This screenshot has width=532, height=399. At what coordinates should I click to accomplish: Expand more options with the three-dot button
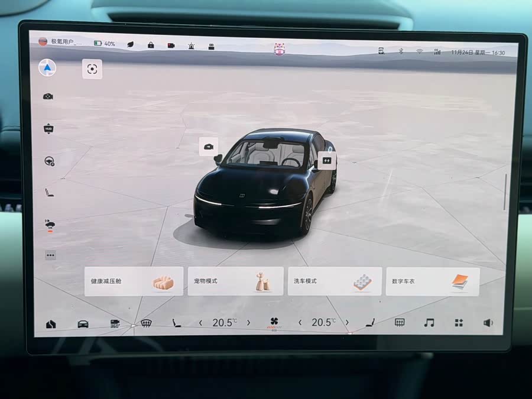[50, 255]
